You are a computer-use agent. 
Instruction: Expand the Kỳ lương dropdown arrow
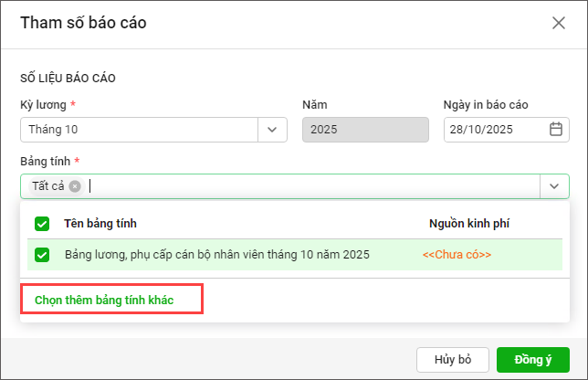(x=272, y=130)
